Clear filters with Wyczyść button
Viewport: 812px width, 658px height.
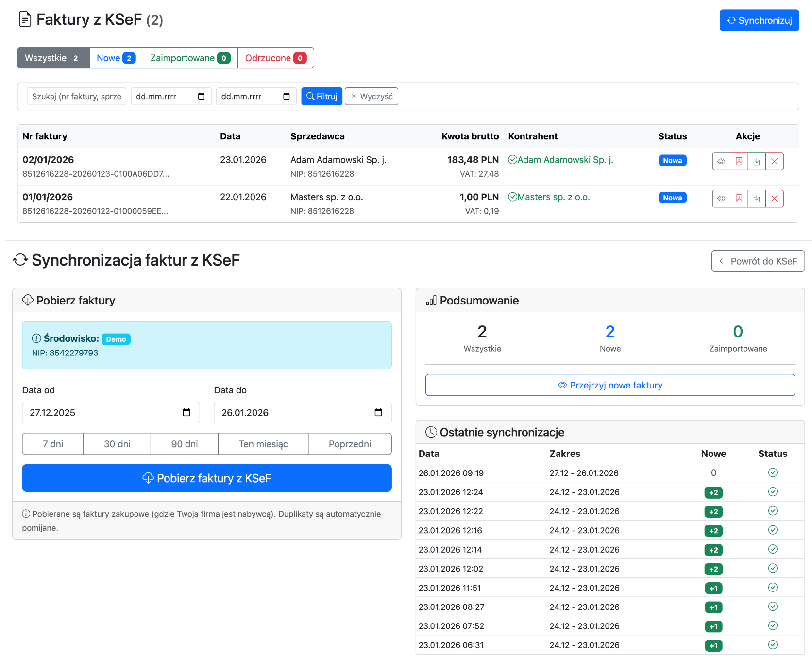(x=372, y=96)
